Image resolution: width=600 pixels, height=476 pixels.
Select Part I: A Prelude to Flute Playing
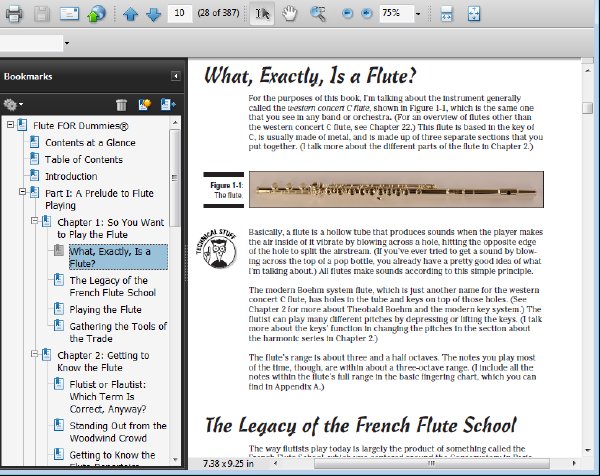pyautogui.click(x=99, y=199)
